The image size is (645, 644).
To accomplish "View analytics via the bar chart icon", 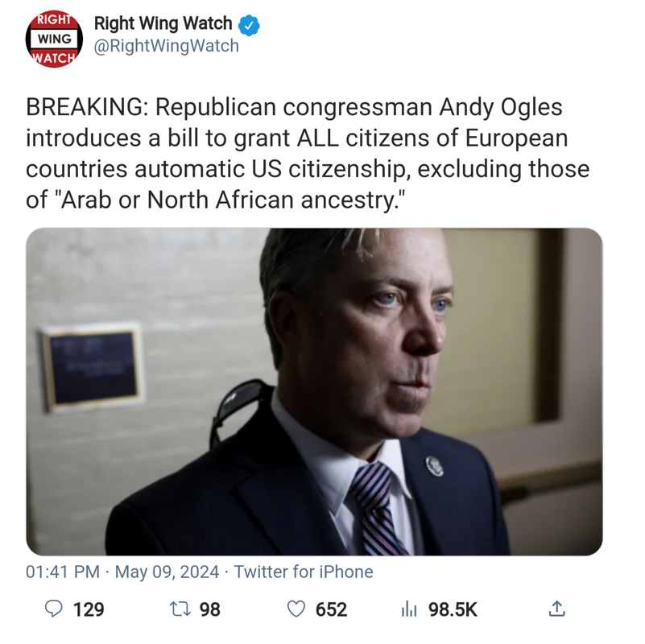I will 409,609.
